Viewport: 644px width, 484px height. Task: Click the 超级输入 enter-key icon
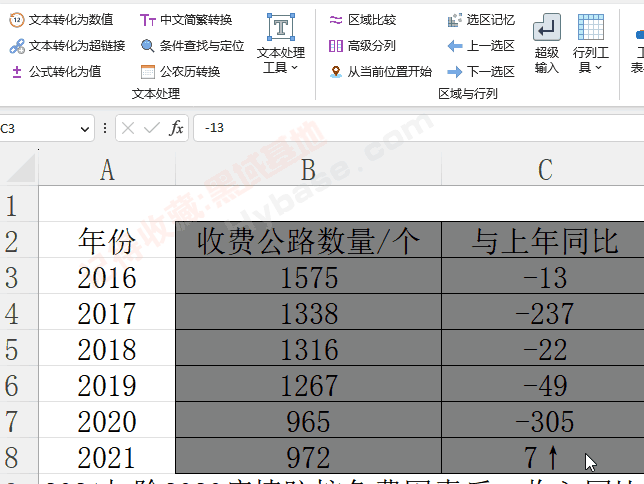[547, 27]
